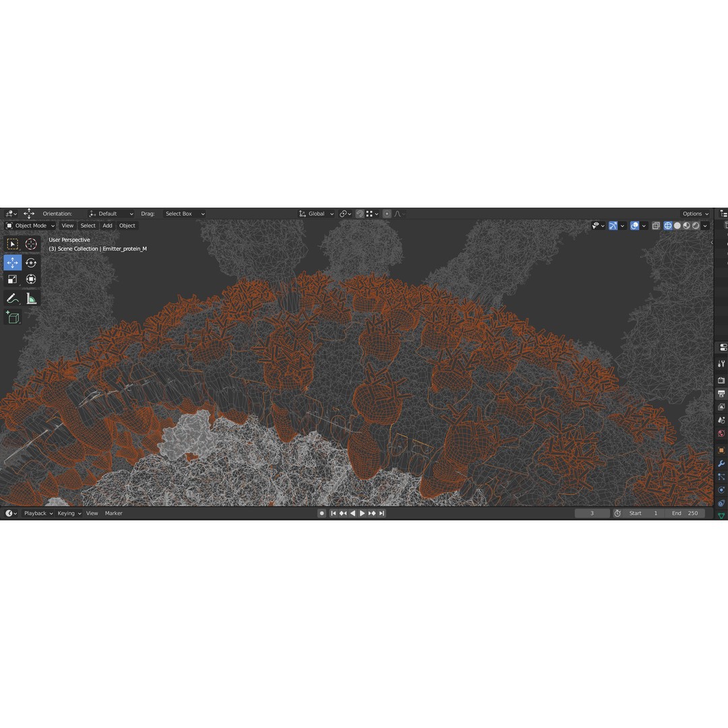Image resolution: width=728 pixels, height=728 pixels.
Task: Switch to Solid viewport shading
Action: pos(677,226)
